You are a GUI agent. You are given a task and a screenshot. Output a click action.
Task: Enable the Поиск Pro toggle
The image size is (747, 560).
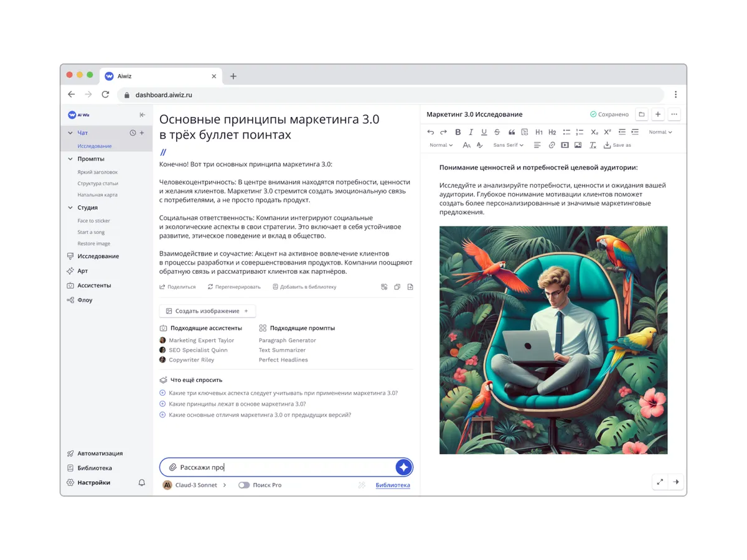click(244, 485)
